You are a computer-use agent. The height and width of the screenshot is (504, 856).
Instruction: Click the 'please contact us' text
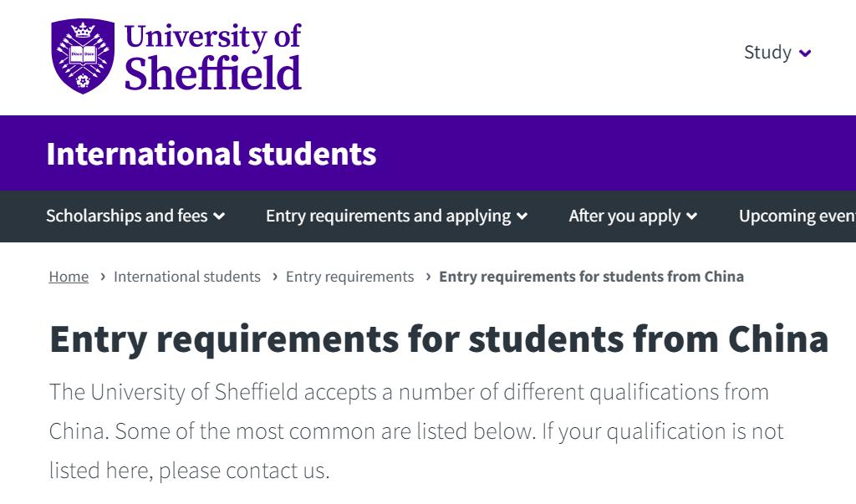[x=242, y=471]
